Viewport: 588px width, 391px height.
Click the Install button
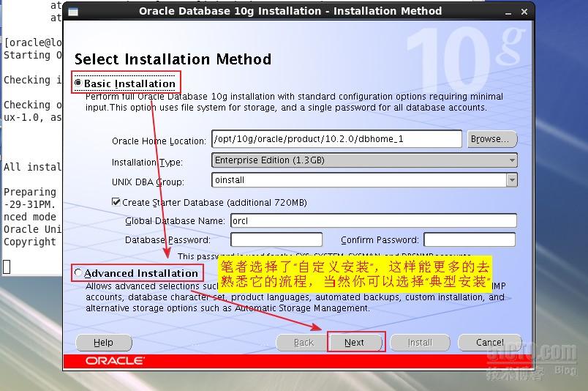click(x=420, y=343)
